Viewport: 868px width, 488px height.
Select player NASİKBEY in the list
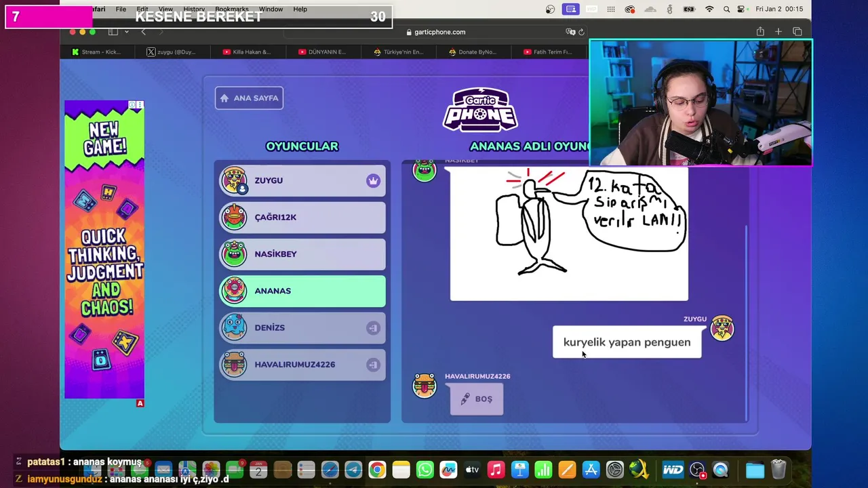(x=302, y=254)
